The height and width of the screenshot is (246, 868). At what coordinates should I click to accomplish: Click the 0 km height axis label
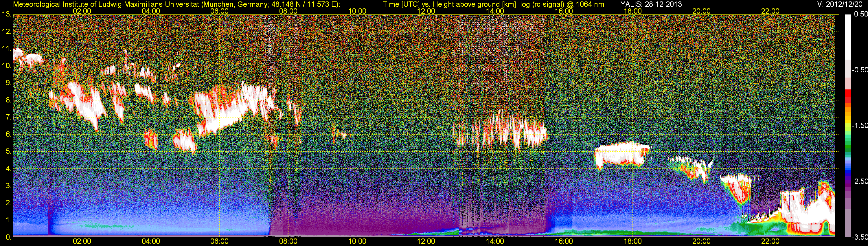point(8,237)
